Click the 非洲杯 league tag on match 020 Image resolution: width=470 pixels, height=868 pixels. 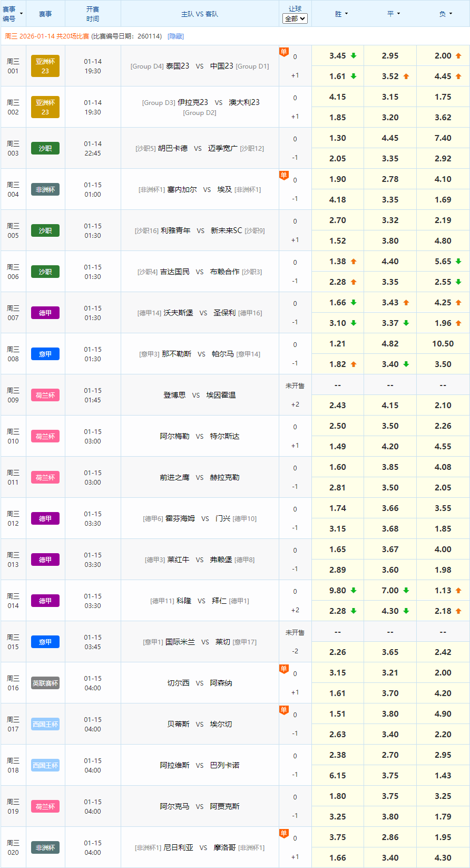click(x=45, y=847)
